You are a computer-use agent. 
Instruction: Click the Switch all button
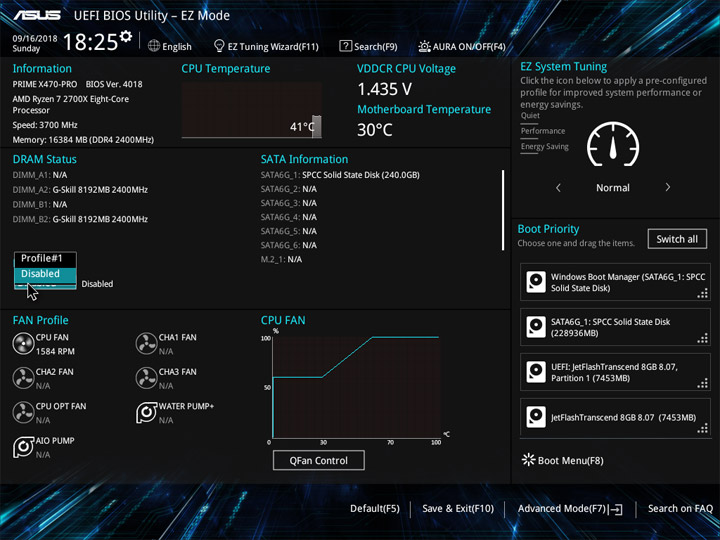click(677, 239)
